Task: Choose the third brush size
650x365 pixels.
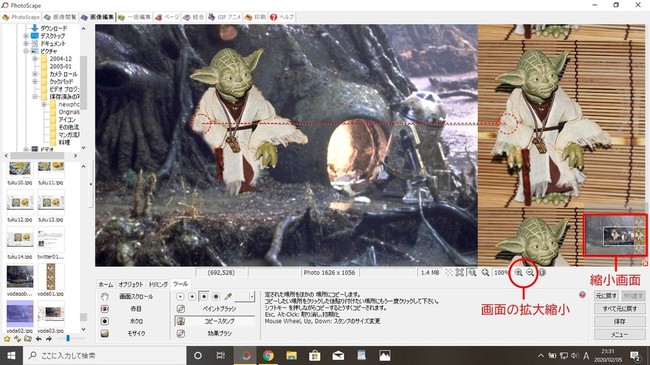Action: tap(204, 297)
